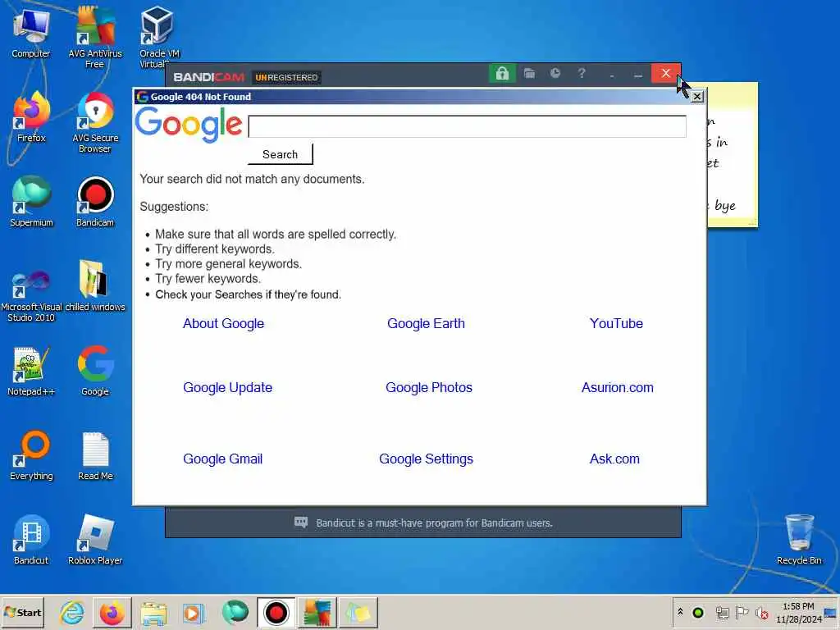Click the Bandicam compact-mode dash button
The width and height of the screenshot is (840, 630).
tap(611, 75)
